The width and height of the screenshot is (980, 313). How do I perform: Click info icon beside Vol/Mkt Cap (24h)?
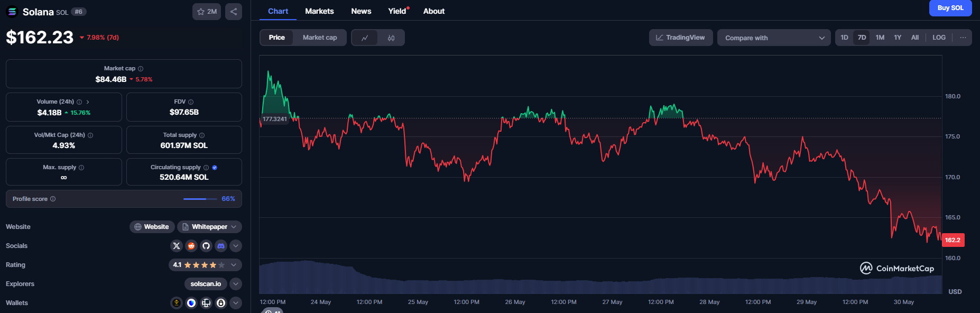point(90,135)
